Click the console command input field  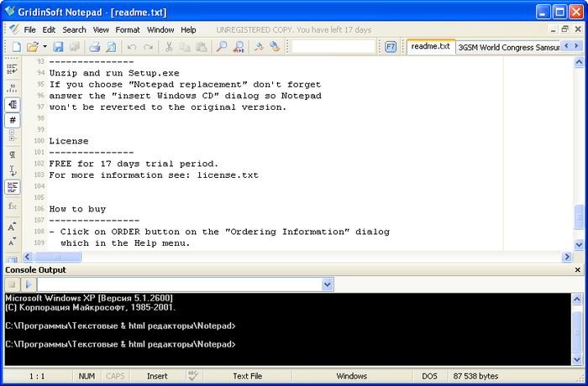179,284
